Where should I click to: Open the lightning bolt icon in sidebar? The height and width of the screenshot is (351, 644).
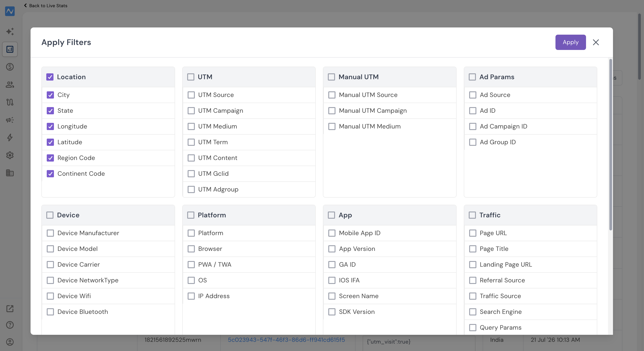(x=10, y=137)
